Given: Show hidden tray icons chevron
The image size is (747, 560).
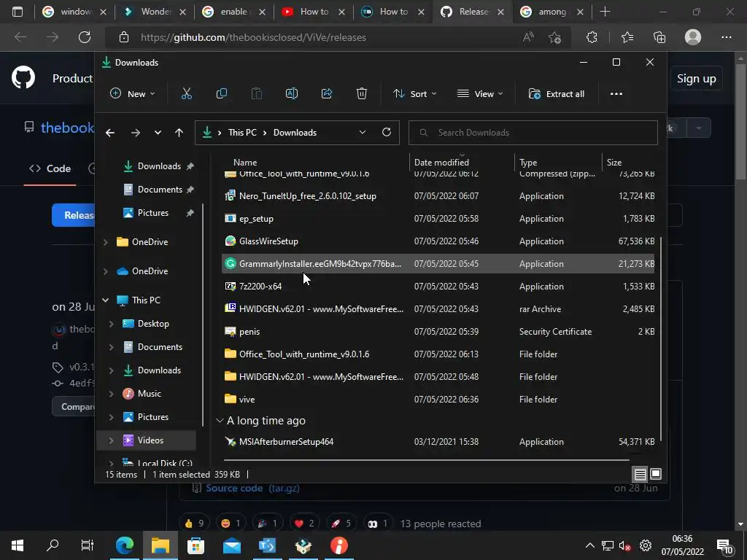Looking at the screenshot, I should 589,545.
